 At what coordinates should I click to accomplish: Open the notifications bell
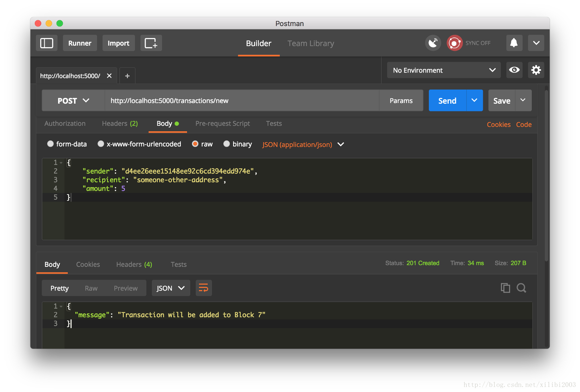(514, 43)
